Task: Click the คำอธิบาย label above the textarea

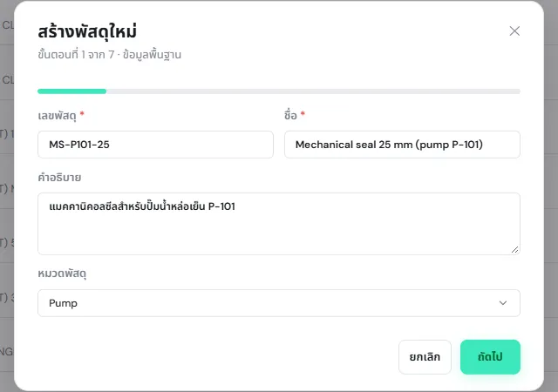Action: click(59, 177)
